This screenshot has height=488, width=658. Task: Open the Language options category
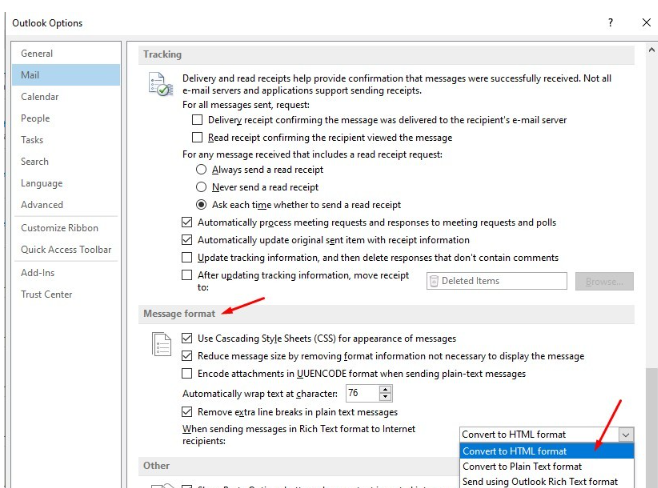66,183
